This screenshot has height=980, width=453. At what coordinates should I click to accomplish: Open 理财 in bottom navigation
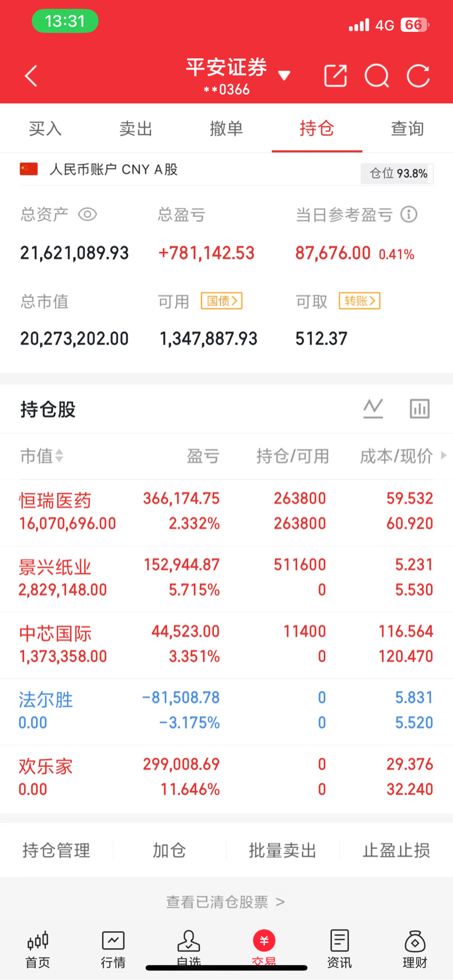coord(415,949)
